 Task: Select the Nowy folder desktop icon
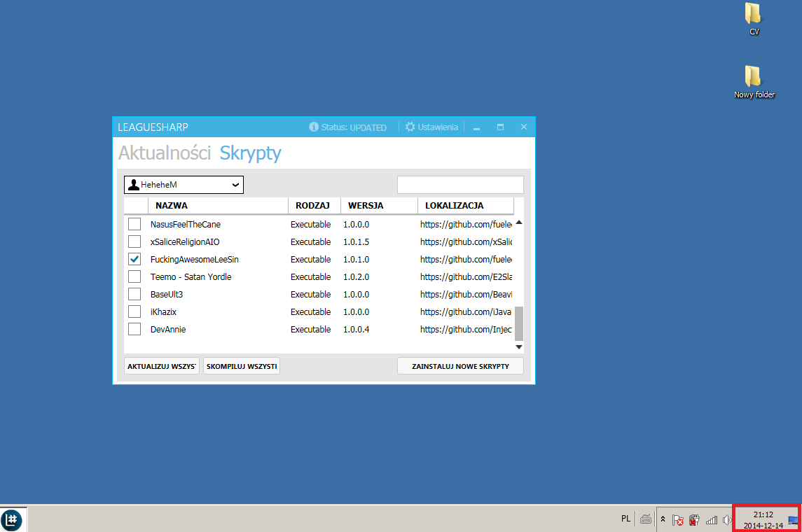[754, 82]
